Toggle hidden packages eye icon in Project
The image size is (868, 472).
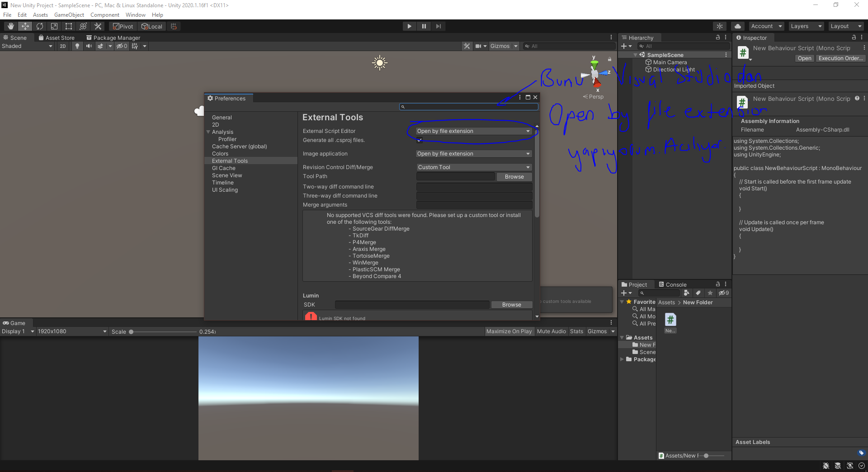(x=724, y=293)
